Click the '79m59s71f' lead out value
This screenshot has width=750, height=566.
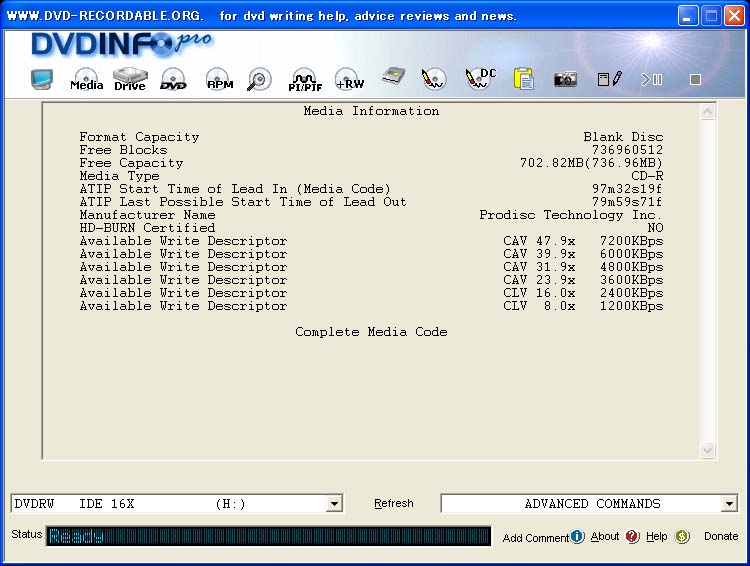click(628, 202)
